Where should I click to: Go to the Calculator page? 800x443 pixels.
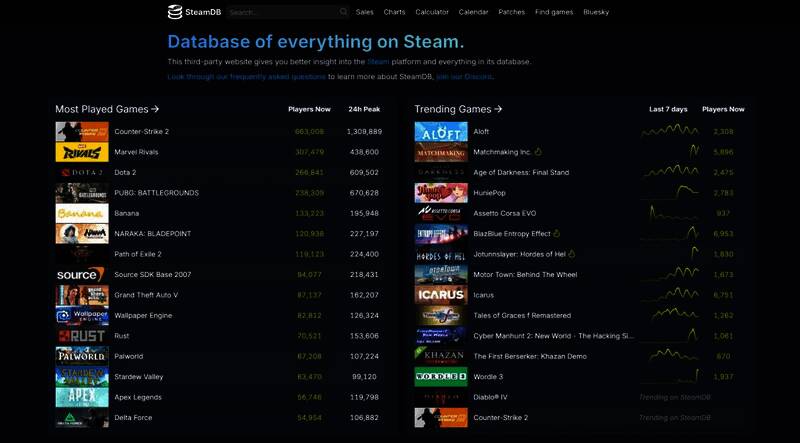[x=431, y=12]
